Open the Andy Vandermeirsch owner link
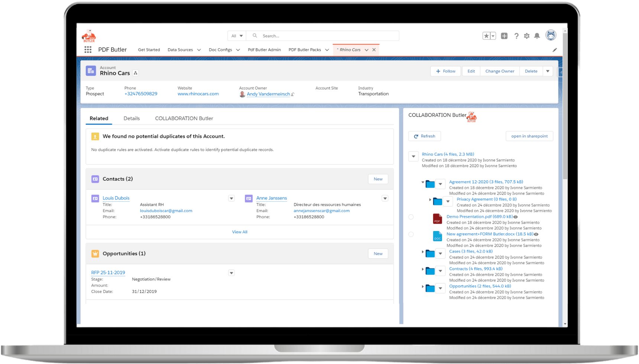The height and width of the screenshot is (364, 639). tap(268, 94)
